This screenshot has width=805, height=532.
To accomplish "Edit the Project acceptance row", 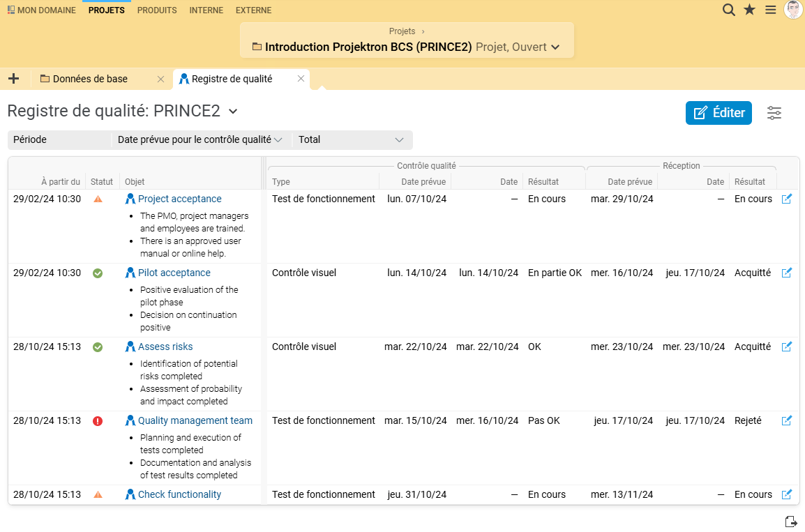I will coord(787,199).
